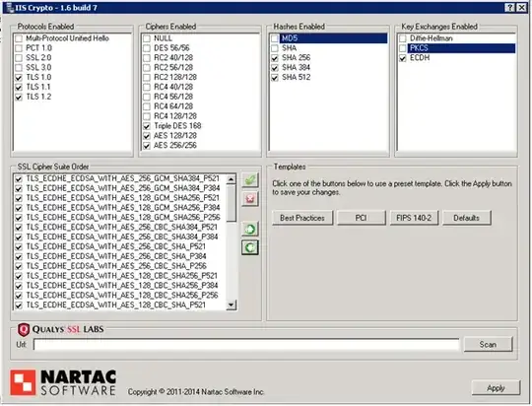This screenshot has width=532, height=406.
Task: Click the IIS Crypto title bar icon
Action: (10, 8)
